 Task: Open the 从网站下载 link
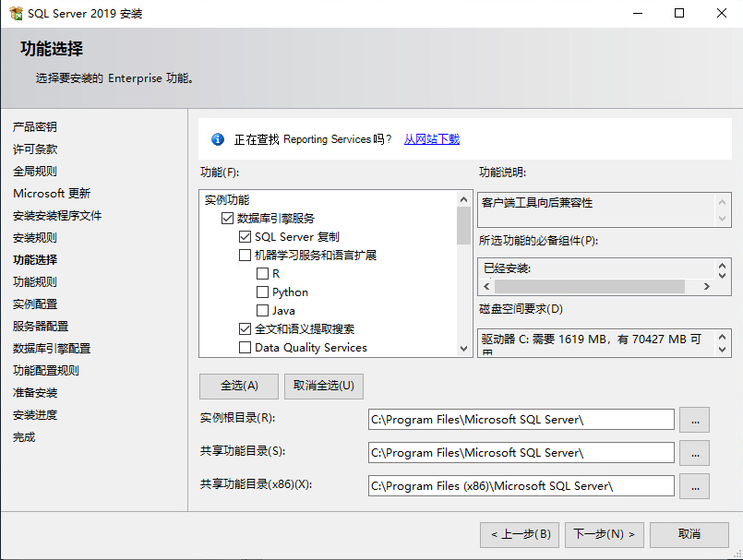tap(432, 139)
